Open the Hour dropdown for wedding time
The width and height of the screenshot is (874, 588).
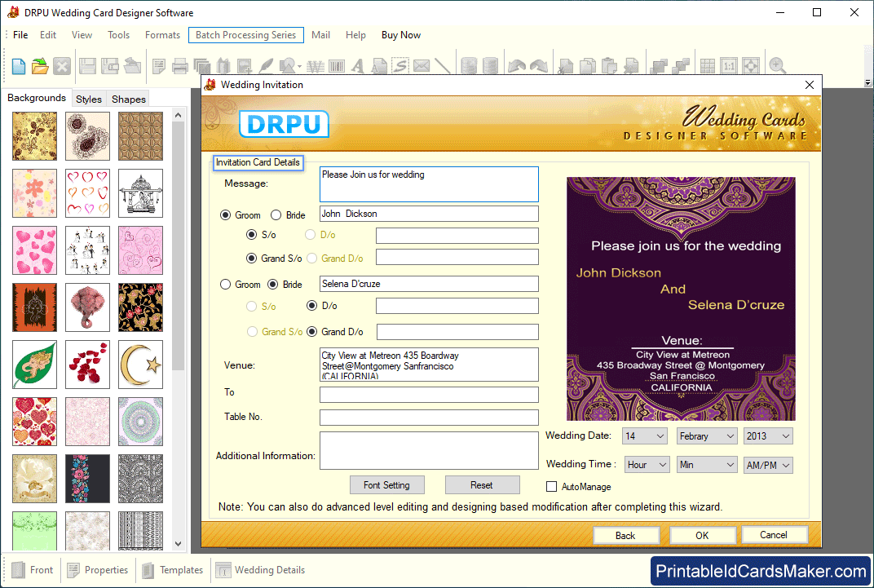tap(647, 465)
